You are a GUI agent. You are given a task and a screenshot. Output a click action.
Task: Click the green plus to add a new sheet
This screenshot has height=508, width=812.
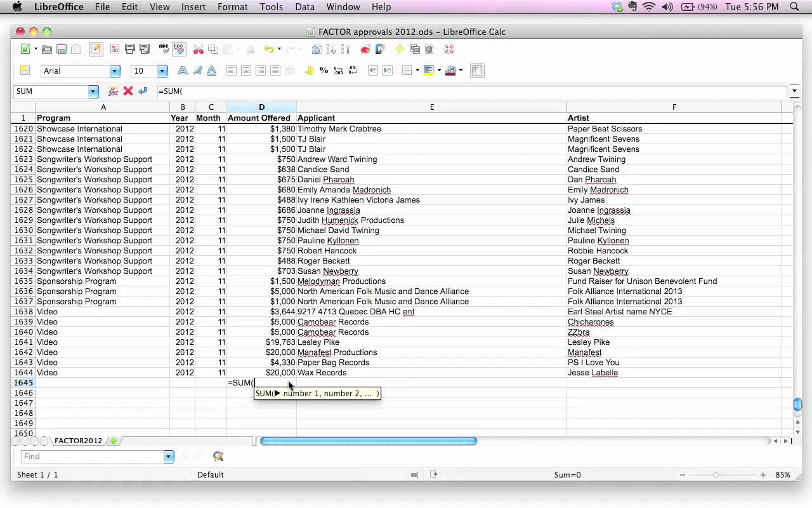point(112,440)
